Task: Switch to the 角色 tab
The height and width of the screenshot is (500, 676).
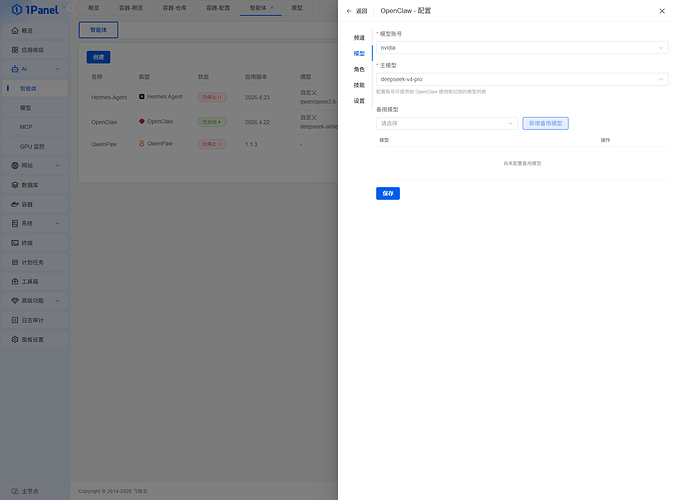Action: click(359, 69)
